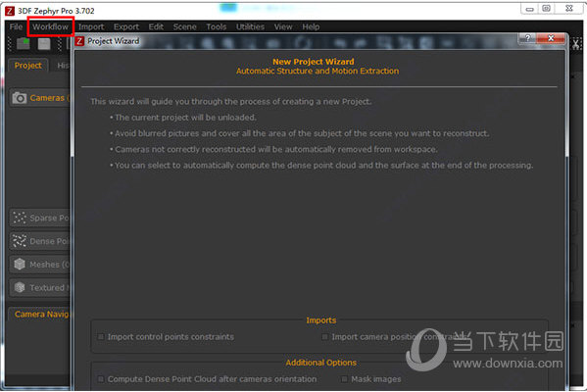
Task: Click the 'New Project Wizard' heading
Action: [x=314, y=62]
